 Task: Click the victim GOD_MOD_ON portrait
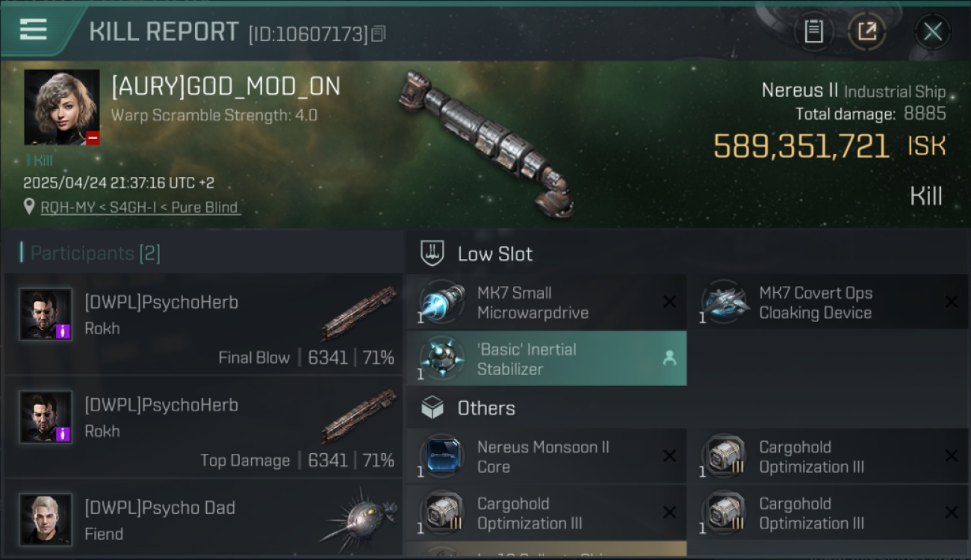61,107
